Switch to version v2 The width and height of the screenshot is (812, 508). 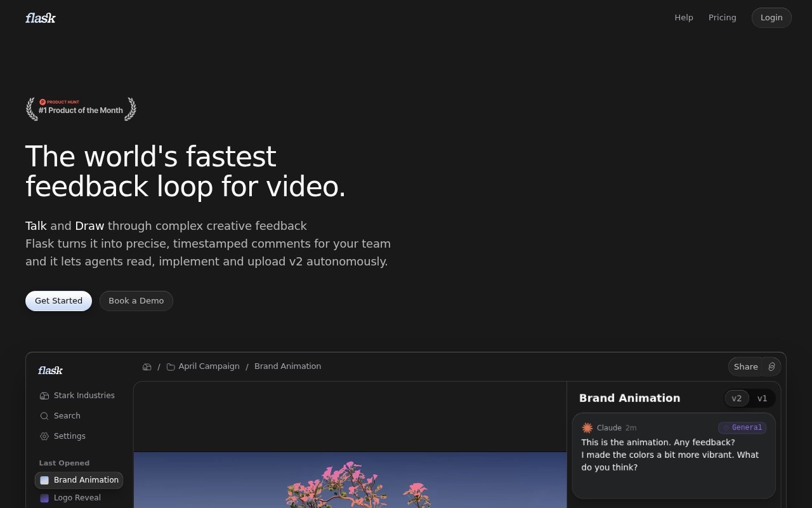point(737,398)
